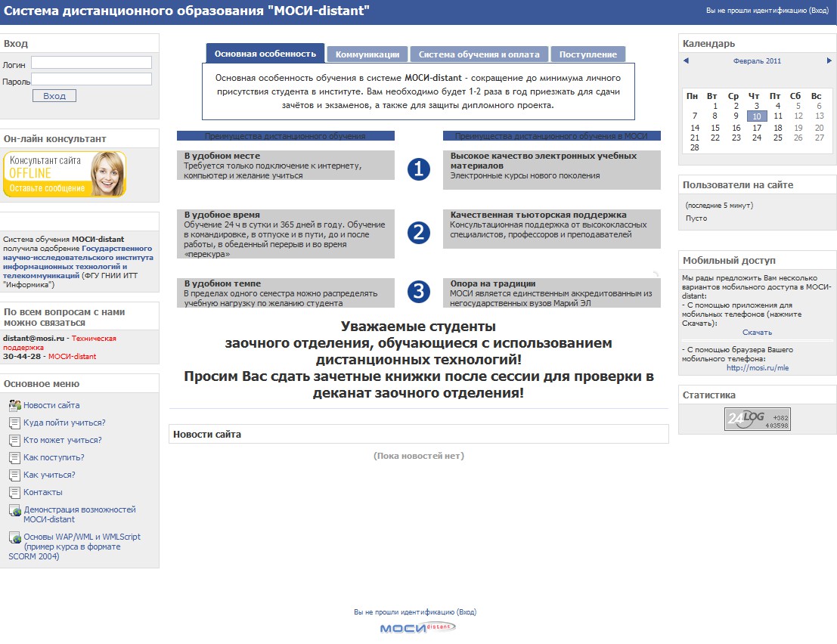
Task: Open Основы WAP/WML и WMLScript course link
Action: (x=75, y=547)
